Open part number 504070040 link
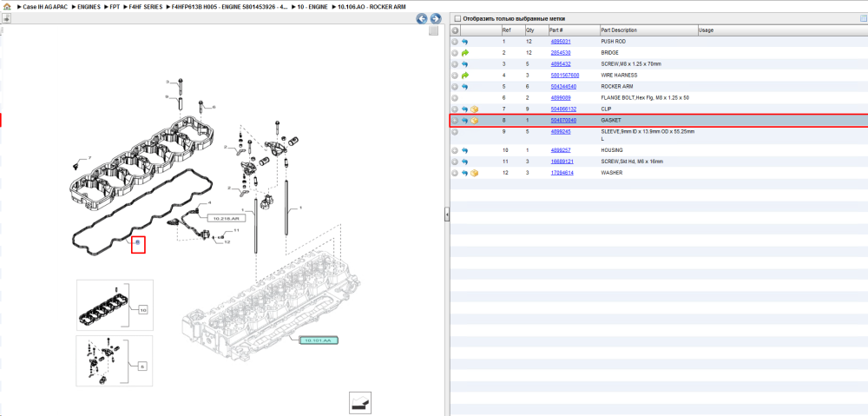Image resolution: width=868 pixels, height=416 pixels. coord(563,120)
